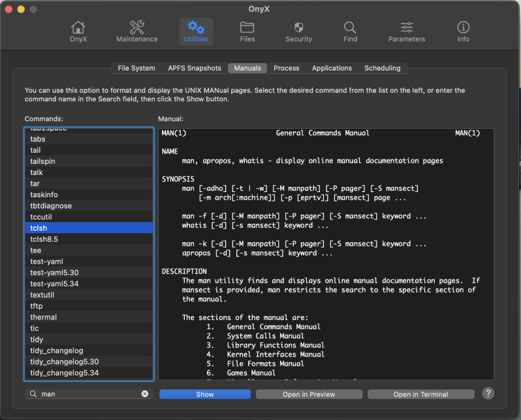521x420 pixels.
Task: Click the NAME heading in manual
Action: (170, 152)
